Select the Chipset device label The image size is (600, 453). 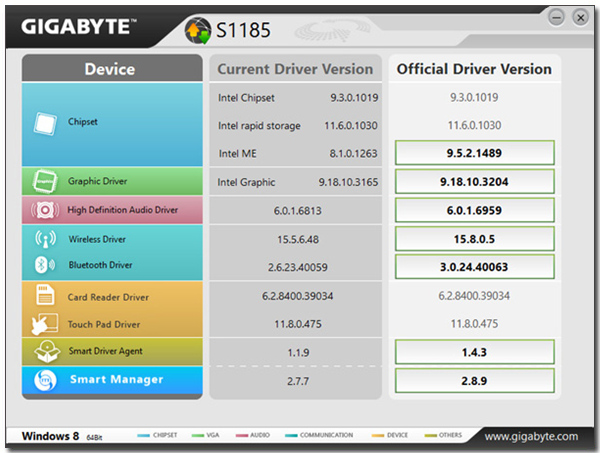tap(83, 122)
